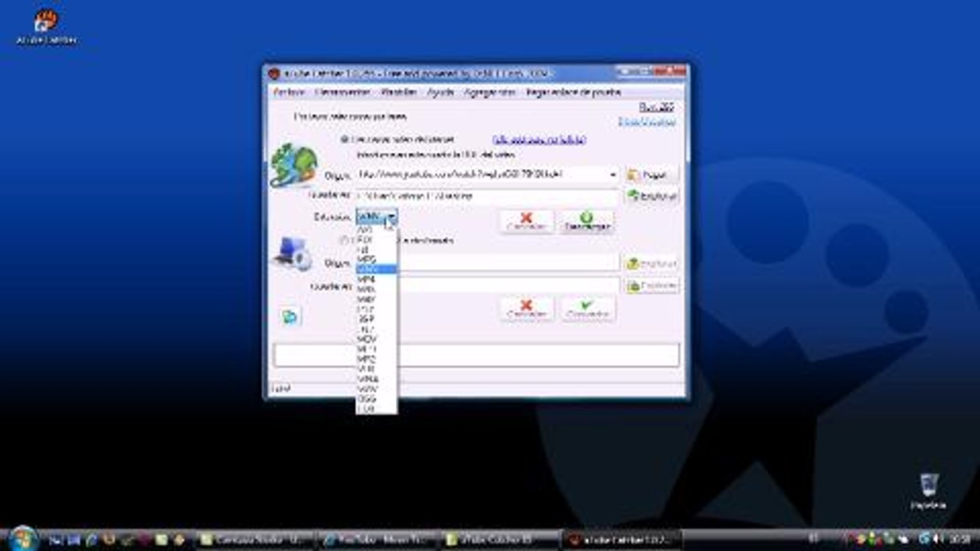
Task: Open the Agregar sitio menu
Action: 489,92
